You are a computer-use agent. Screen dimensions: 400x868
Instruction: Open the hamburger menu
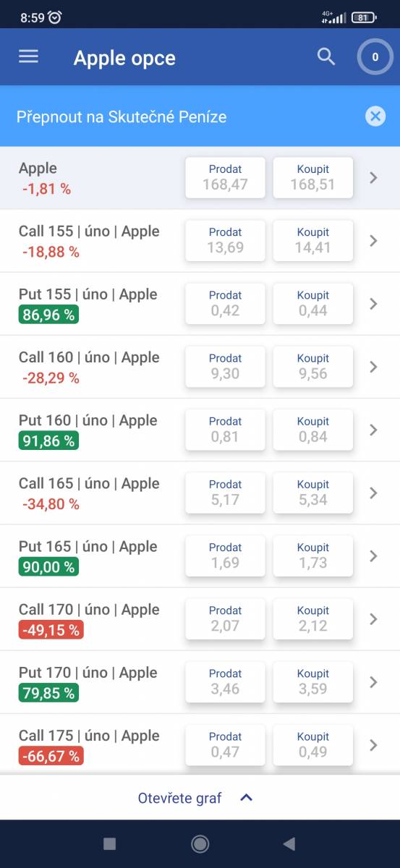click(28, 56)
